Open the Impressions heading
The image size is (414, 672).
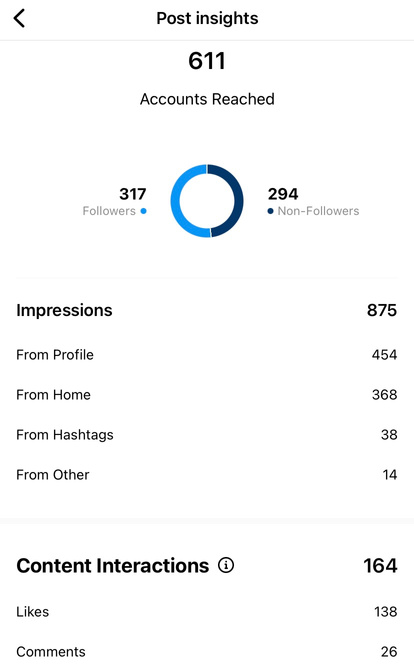click(x=64, y=310)
